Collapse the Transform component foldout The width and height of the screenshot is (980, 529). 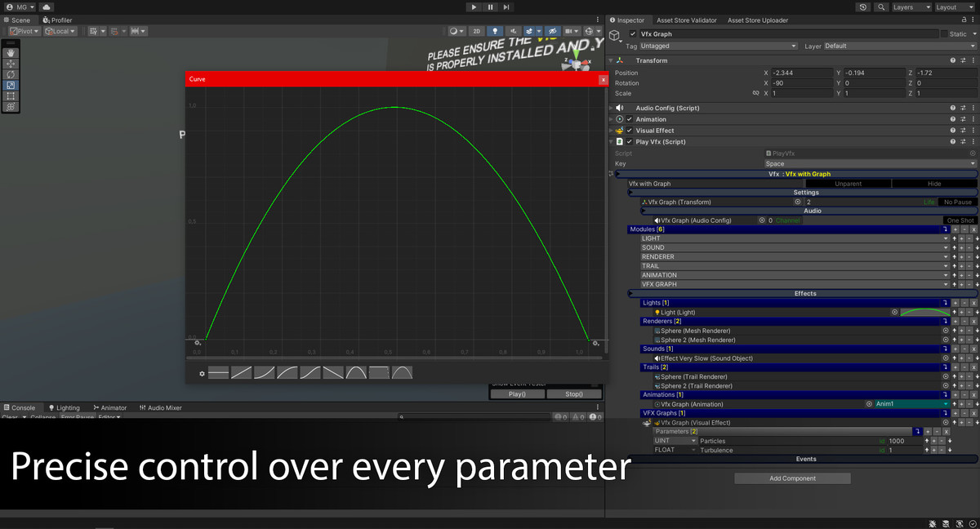pos(612,60)
